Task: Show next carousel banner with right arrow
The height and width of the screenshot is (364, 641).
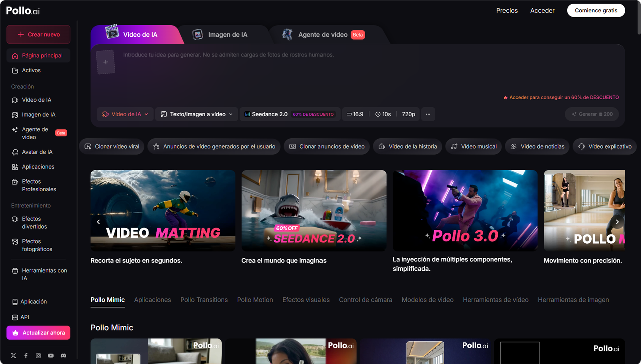Action: [617, 222]
